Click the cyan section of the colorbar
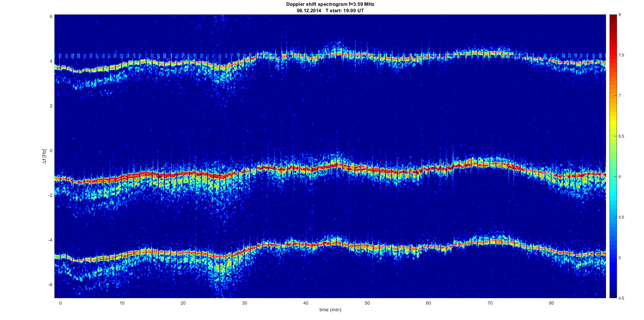The image size is (644, 320). pos(613,195)
